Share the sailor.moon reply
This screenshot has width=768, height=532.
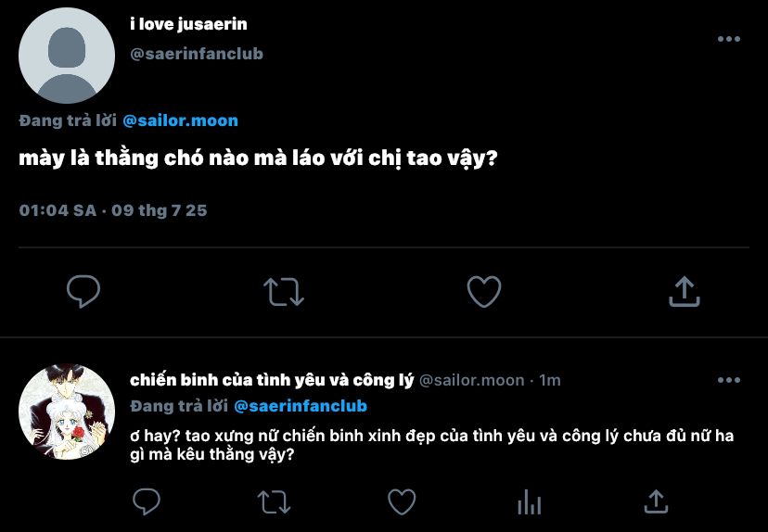coord(657,501)
